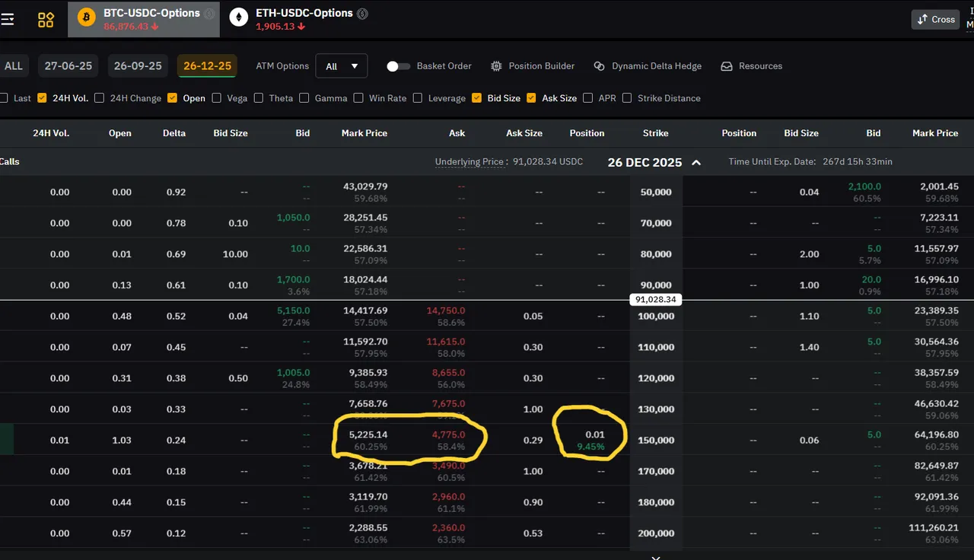The width and height of the screenshot is (974, 560).
Task: Click the Dynamic Delta Hedge icon
Action: (600, 66)
